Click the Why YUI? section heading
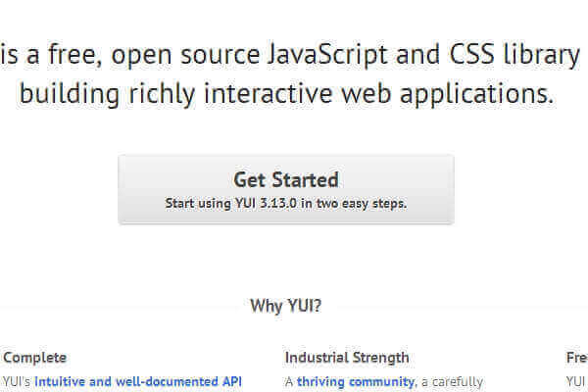 pyautogui.click(x=285, y=306)
